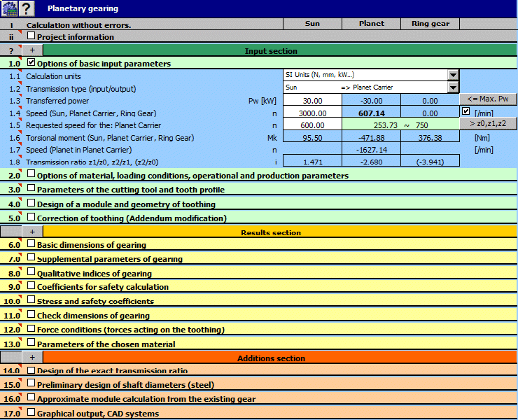Enable the Project information checkbox
Viewport: 518px width, 420px height.
click(x=31, y=36)
